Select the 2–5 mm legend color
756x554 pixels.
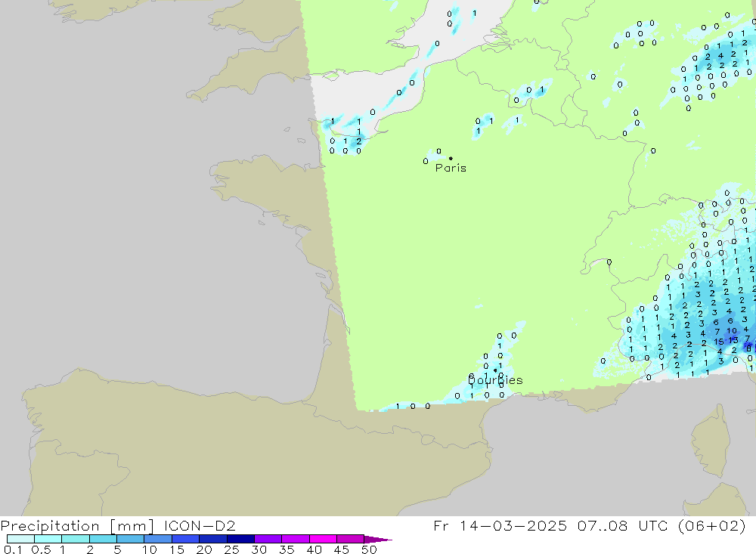103,539
